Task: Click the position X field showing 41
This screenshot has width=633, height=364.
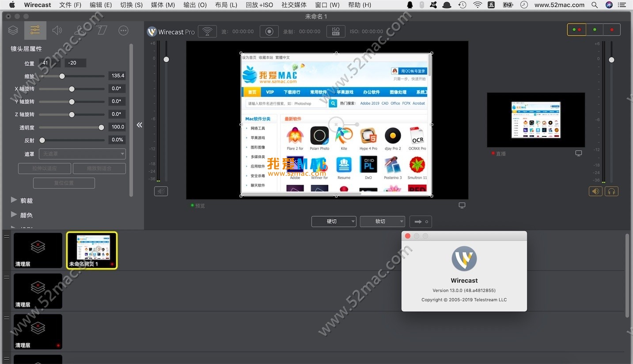Action: (x=49, y=63)
